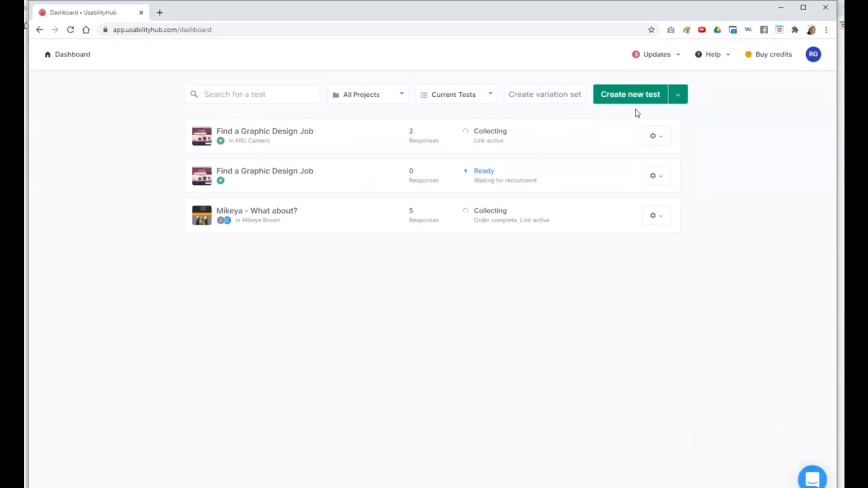Click the magnifier icon in search box
868x488 pixels.
(x=194, y=94)
